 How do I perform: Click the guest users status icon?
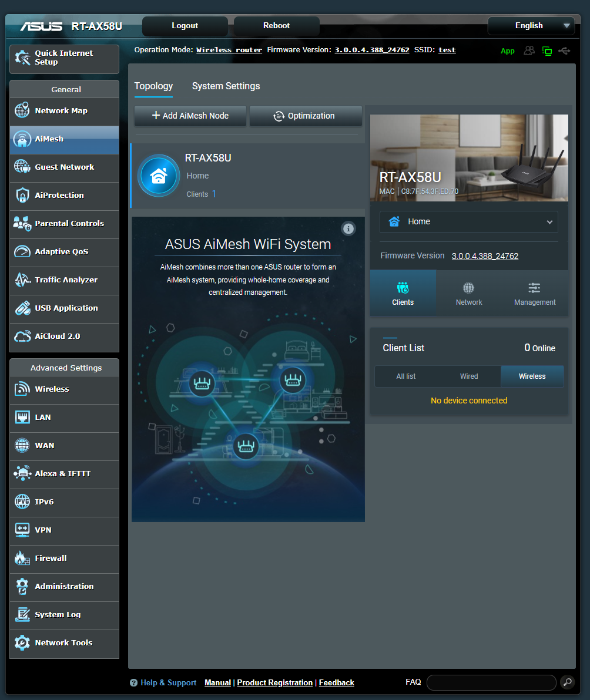529,51
